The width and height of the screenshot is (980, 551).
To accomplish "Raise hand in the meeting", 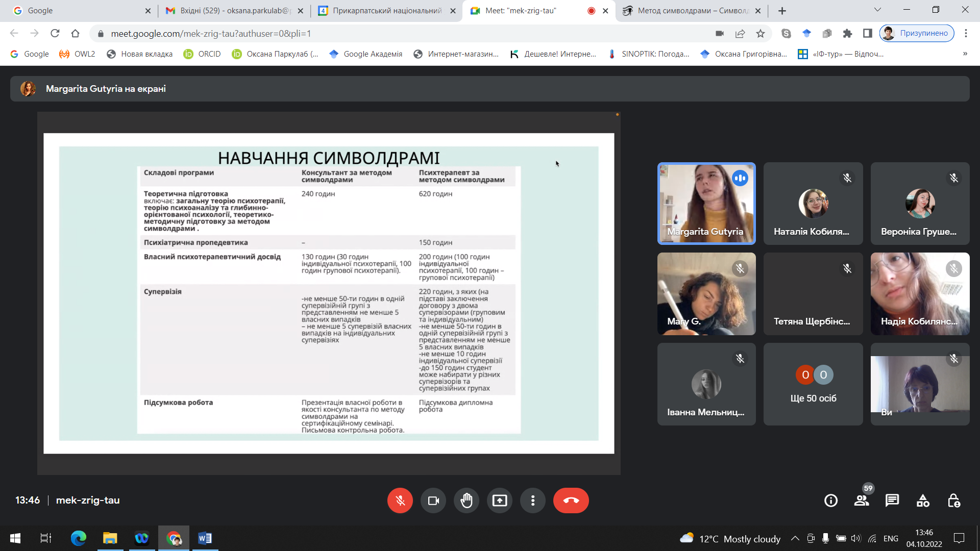I will coord(467,500).
